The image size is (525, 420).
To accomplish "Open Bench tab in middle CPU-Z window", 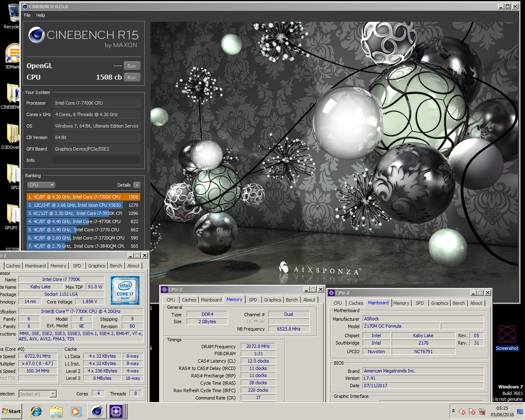I will (292, 300).
